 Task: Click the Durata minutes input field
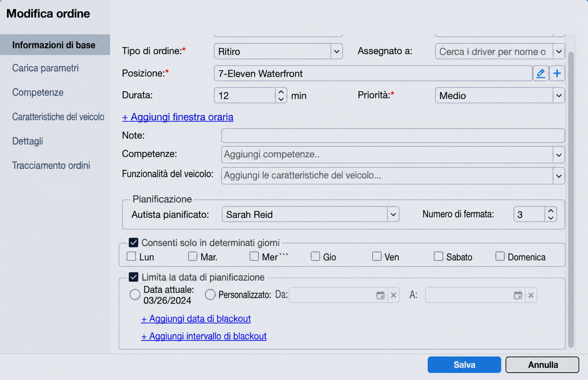pos(245,96)
